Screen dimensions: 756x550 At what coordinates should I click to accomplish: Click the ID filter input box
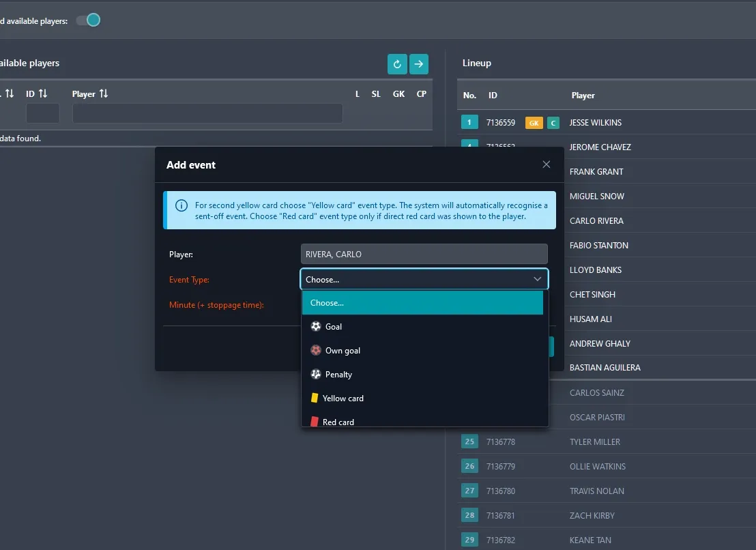pos(42,113)
